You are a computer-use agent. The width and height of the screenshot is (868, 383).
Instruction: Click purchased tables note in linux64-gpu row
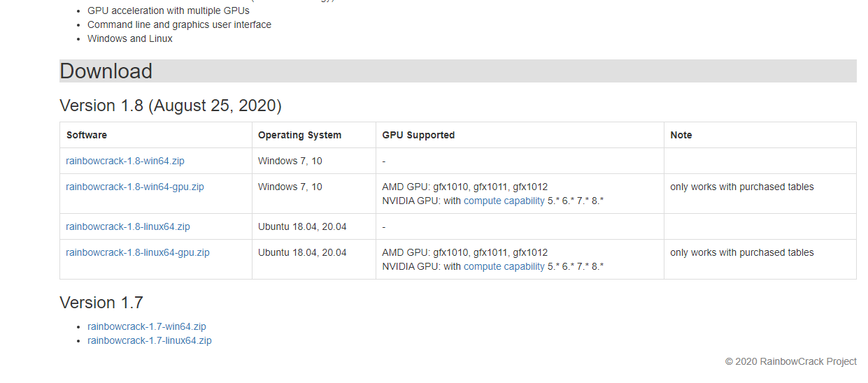(742, 252)
